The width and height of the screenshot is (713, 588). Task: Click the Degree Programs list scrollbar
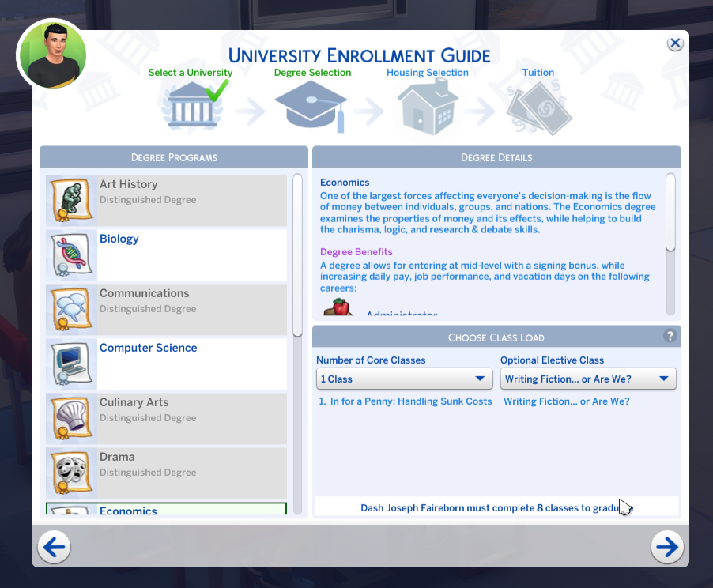click(x=297, y=255)
